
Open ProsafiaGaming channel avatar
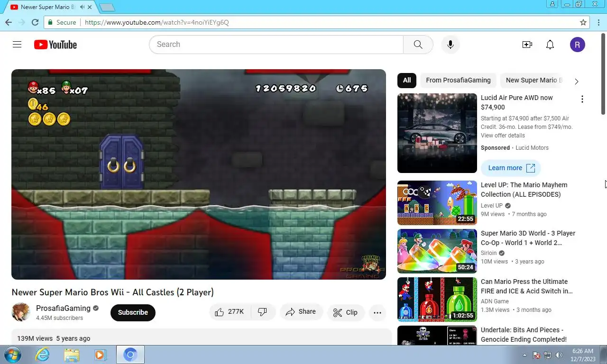[21, 312]
